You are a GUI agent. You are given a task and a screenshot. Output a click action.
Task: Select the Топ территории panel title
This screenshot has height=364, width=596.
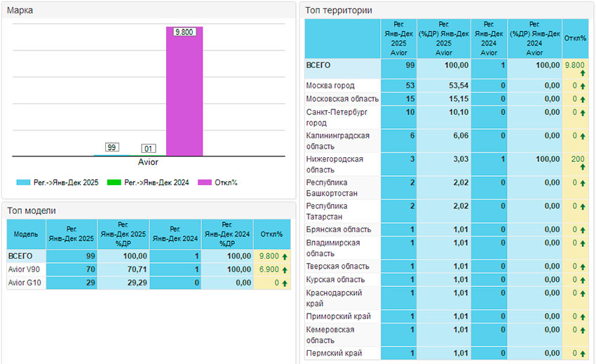338,11
